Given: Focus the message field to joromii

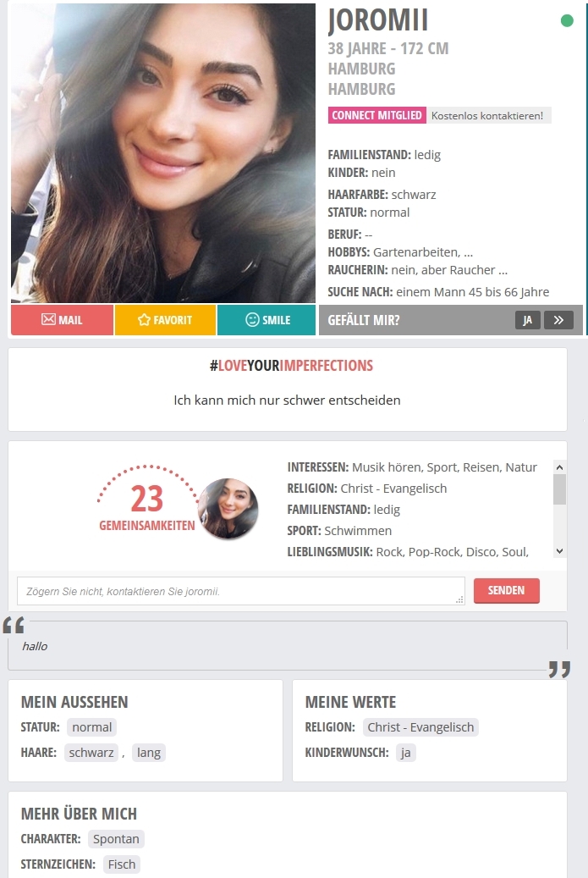Looking at the screenshot, I should coord(241,591).
